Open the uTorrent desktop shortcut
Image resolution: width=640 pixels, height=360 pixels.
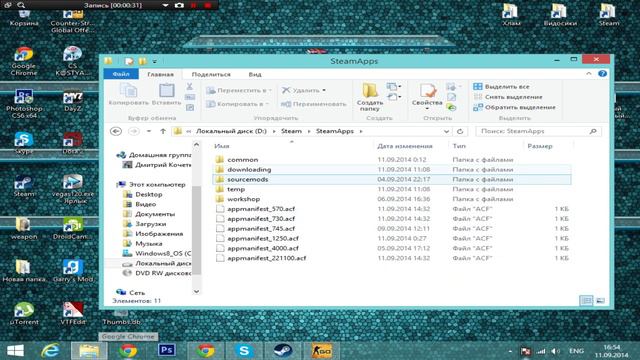tap(24, 313)
